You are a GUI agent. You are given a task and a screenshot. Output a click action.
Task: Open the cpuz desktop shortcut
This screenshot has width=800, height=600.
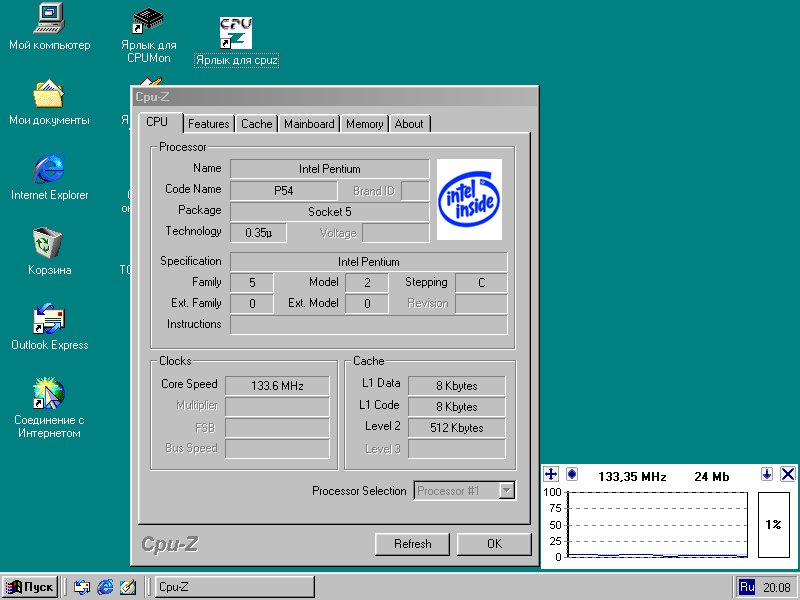pyautogui.click(x=236, y=33)
